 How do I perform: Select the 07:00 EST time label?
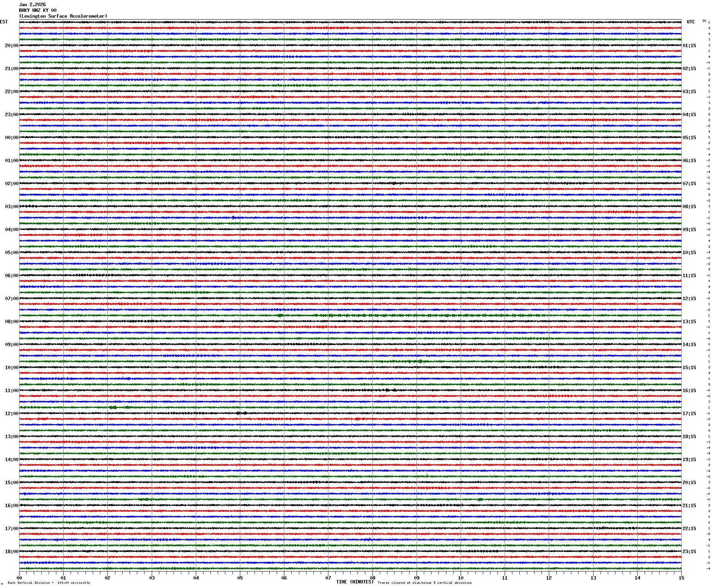(x=11, y=299)
